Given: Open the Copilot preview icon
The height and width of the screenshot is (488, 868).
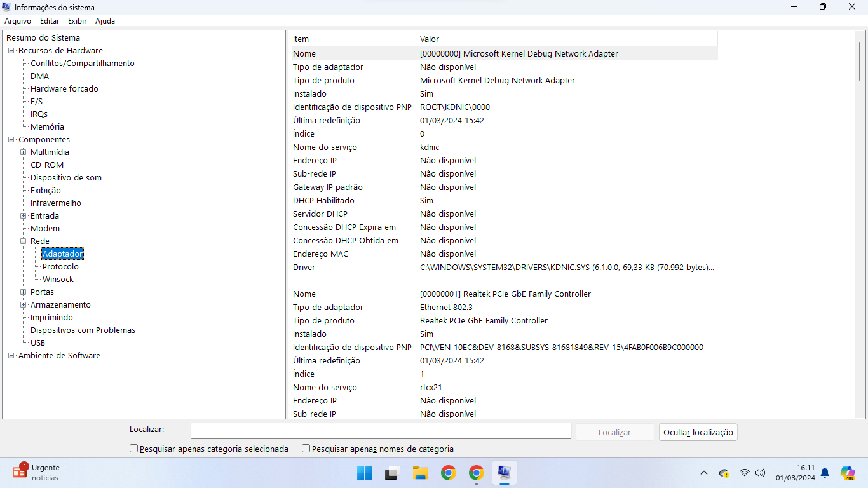Looking at the screenshot, I should 848,473.
